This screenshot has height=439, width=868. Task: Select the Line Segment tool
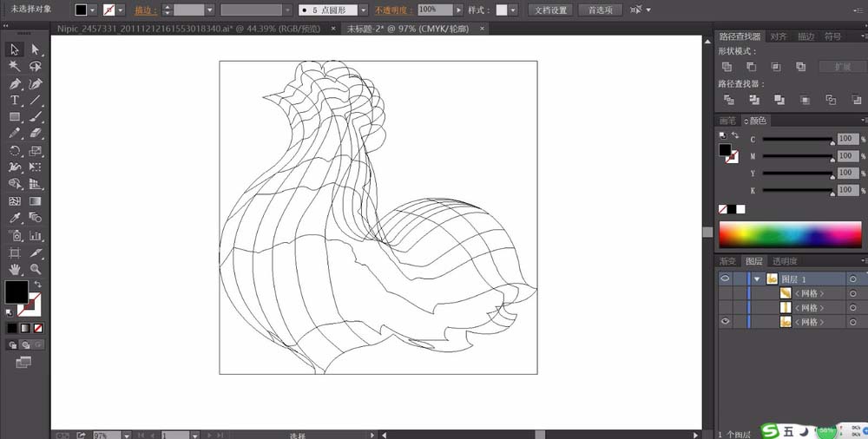coord(36,100)
